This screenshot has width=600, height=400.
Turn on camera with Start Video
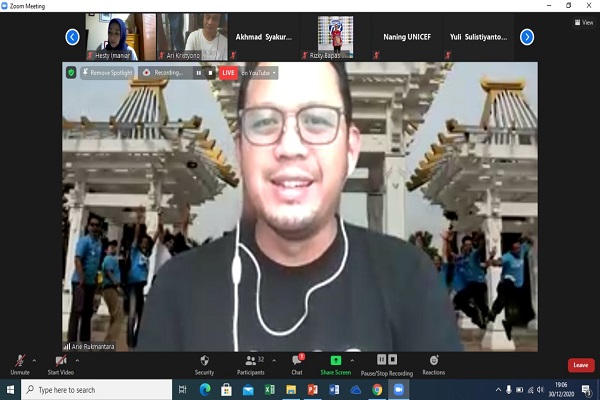pyautogui.click(x=62, y=361)
